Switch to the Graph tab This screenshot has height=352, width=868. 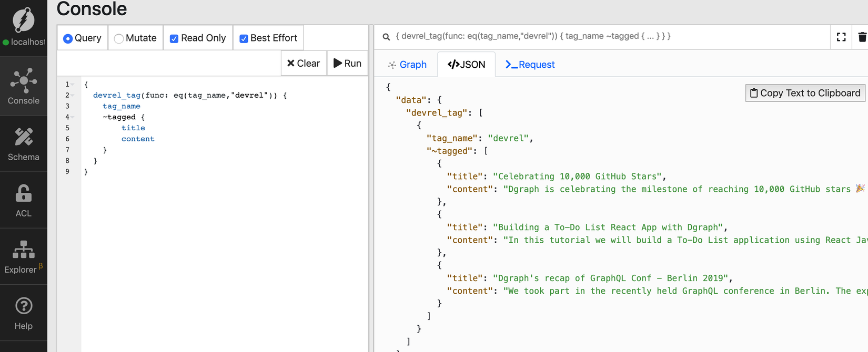point(407,65)
